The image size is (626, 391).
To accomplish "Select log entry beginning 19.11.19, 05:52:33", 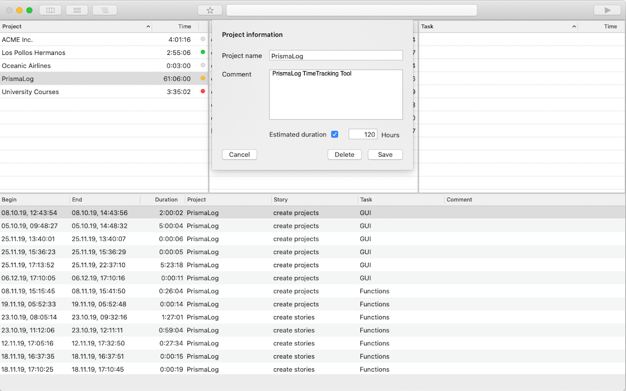I will 313,304.
